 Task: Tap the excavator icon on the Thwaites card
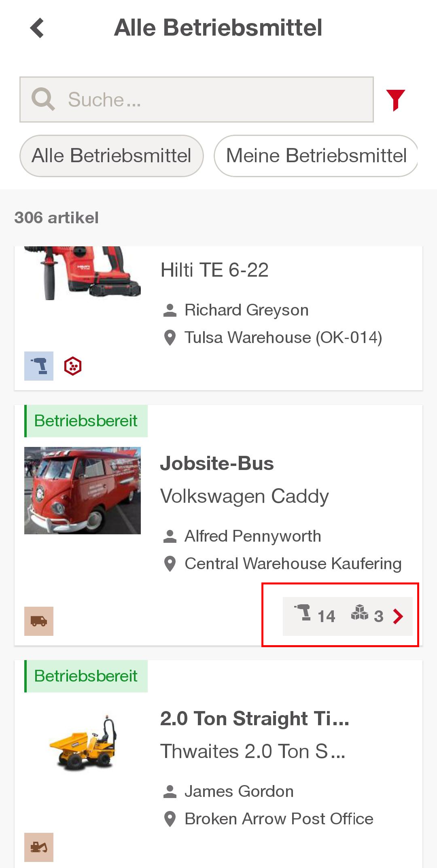pyautogui.click(x=39, y=847)
